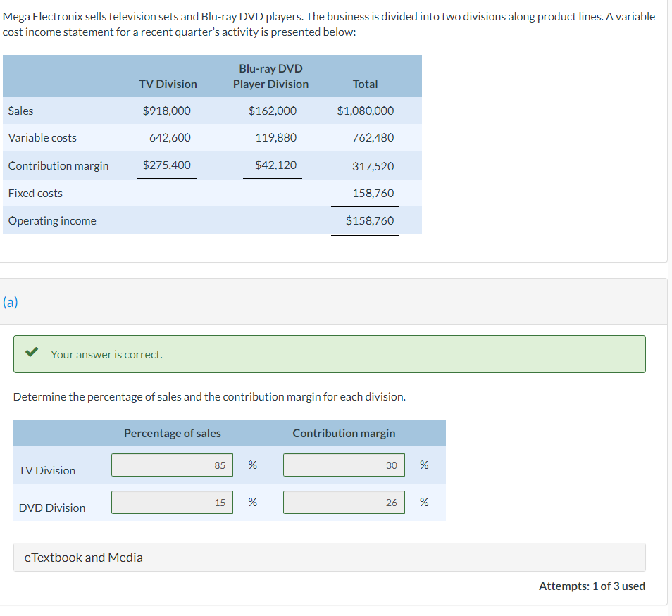Click the Blu-ray DVD Player Division header
Viewport: 672px width, 616px height.
pos(271,76)
